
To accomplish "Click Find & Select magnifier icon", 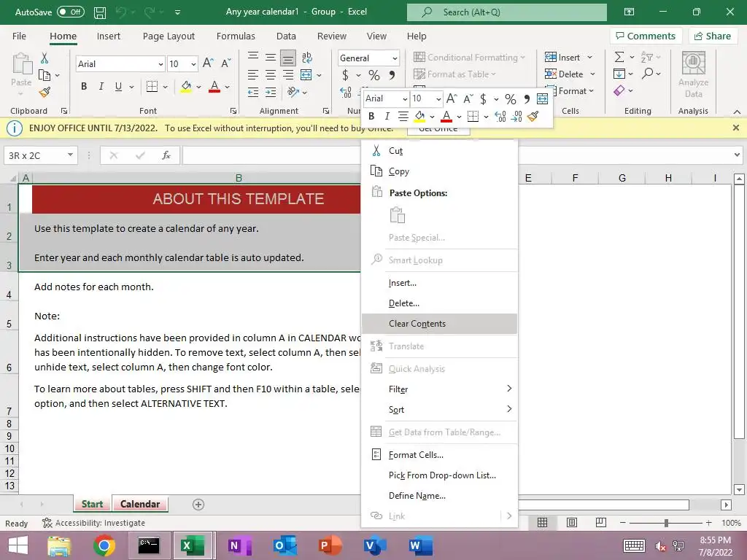I will 648,74.
